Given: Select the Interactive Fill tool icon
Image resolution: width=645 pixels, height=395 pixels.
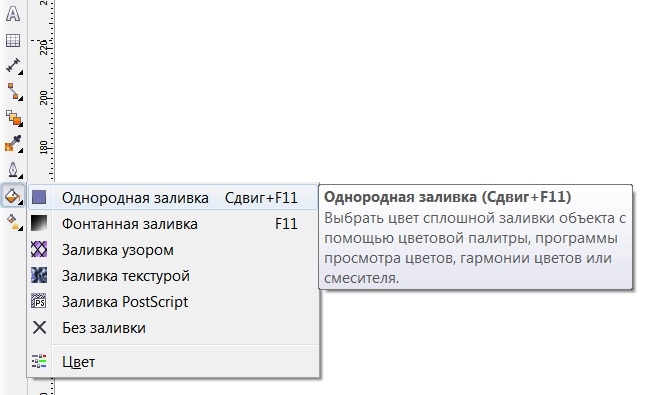Looking at the screenshot, I should (x=14, y=221).
